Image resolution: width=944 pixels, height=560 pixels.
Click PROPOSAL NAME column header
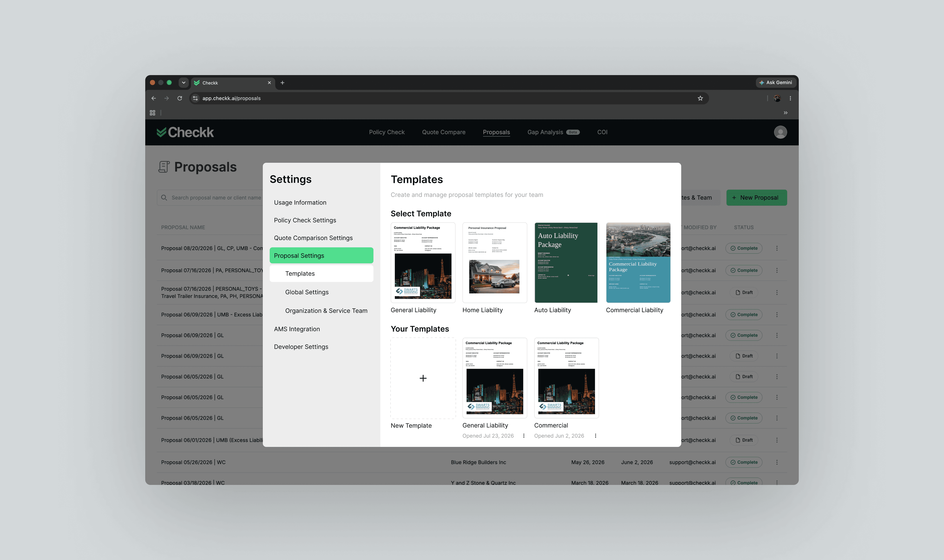coord(183,227)
